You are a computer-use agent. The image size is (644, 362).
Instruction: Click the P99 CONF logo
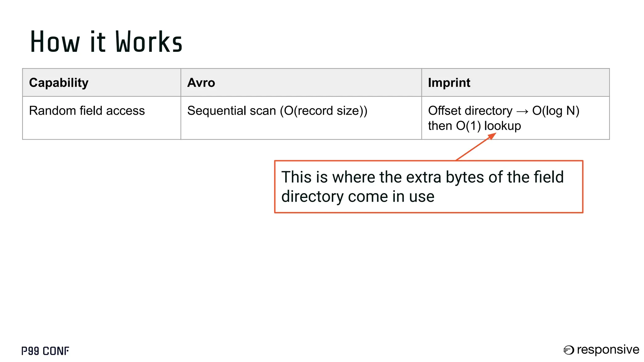[x=45, y=351]
